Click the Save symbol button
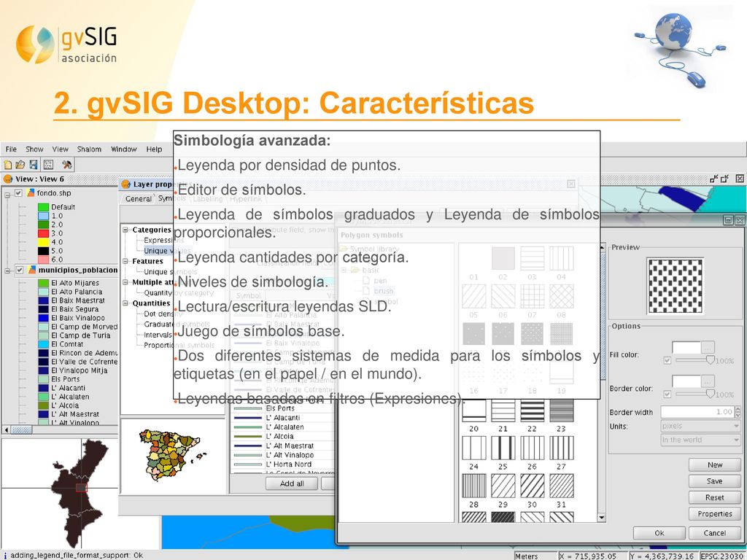747x560 pixels. point(715,481)
